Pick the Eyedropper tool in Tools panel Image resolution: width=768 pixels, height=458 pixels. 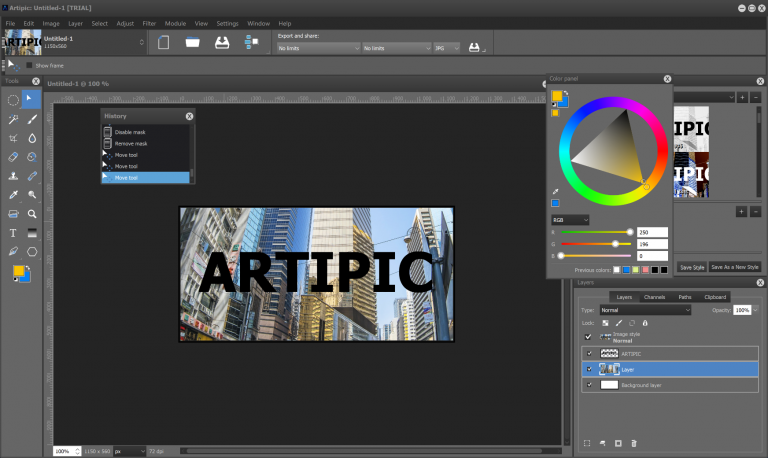pos(13,195)
